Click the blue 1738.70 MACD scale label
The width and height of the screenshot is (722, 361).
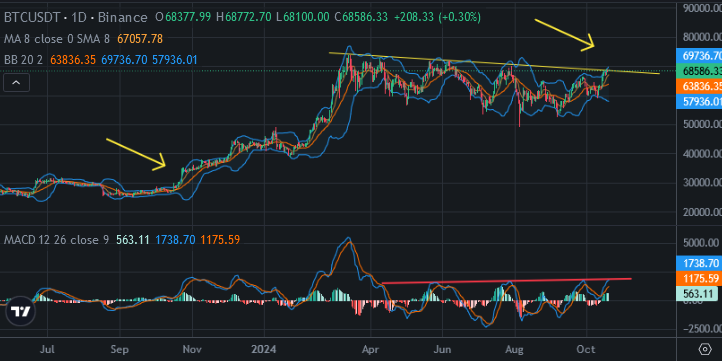point(700,263)
